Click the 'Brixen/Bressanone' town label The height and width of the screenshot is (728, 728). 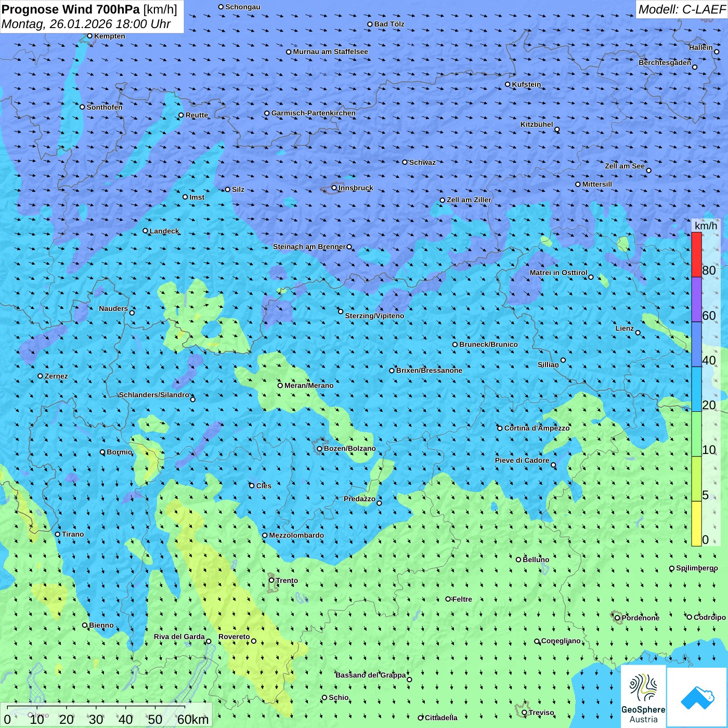[429, 370]
